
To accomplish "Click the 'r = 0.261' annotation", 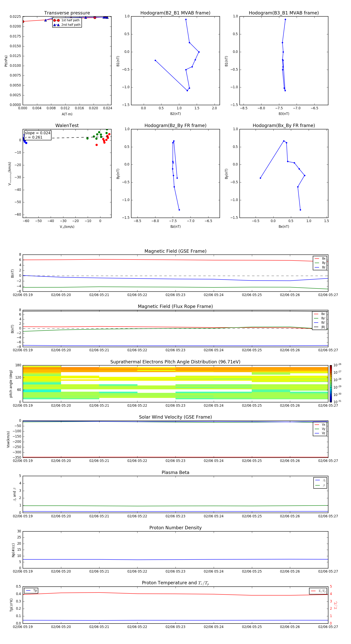I will (34, 137).
